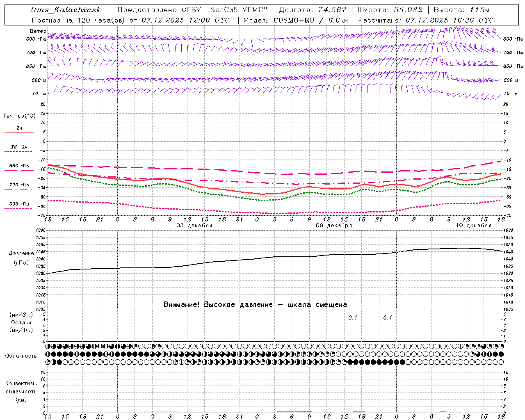
Task: Click the Модель COSMO-RU / 6.6км label
Action: pyautogui.click(x=296, y=20)
